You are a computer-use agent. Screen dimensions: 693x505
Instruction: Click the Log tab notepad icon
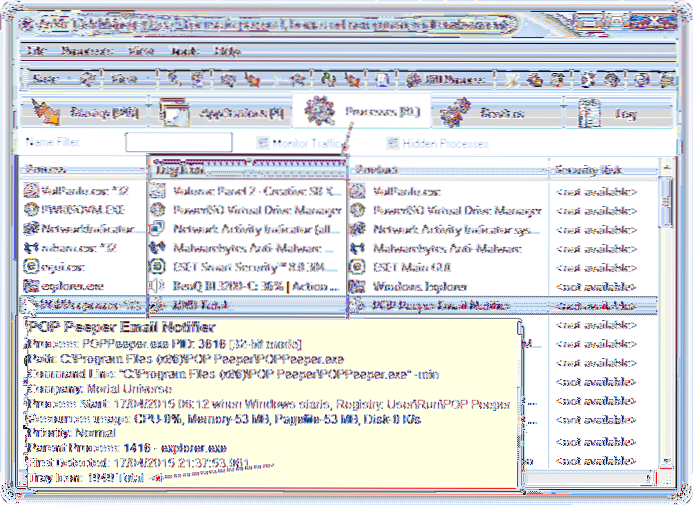[x=590, y=114]
